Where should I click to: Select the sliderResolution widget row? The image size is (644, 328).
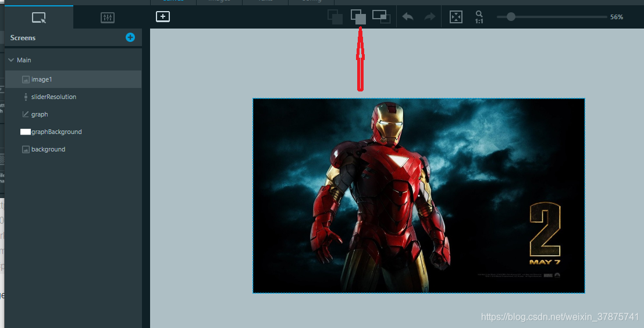click(x=73, y=97)
